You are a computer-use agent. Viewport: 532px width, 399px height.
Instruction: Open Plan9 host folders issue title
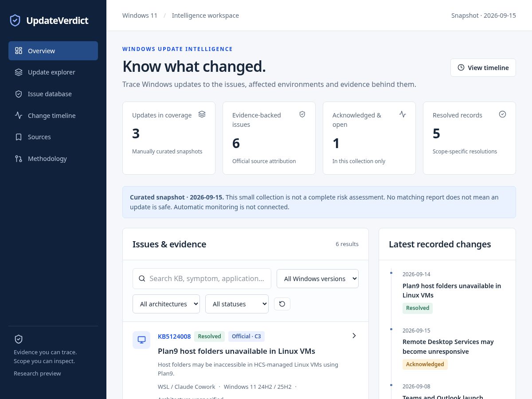point(236,351)
